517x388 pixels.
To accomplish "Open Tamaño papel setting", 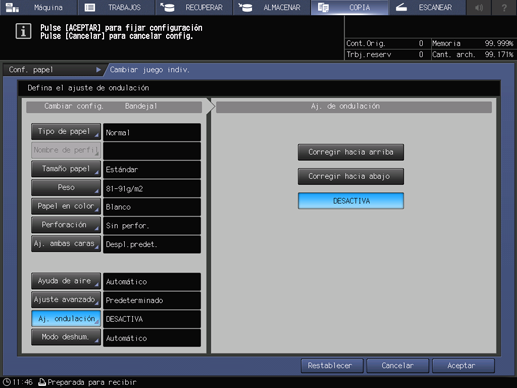I will pos(66,169).
